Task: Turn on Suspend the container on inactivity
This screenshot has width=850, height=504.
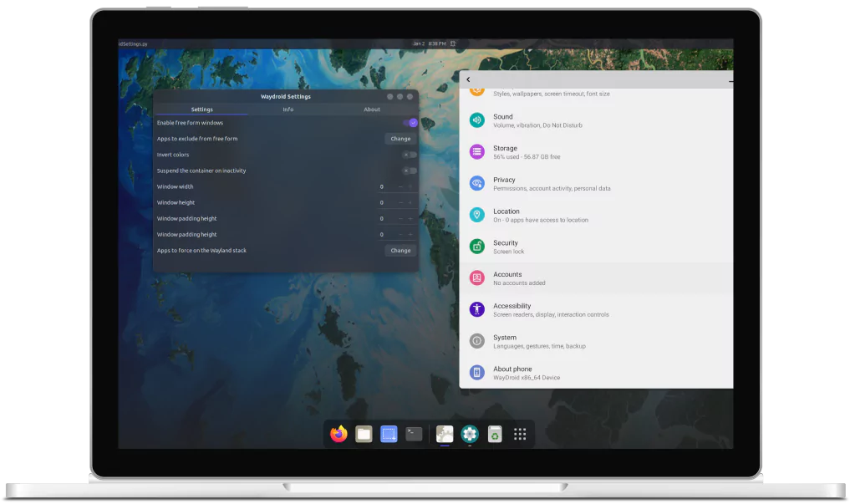Action: [410, 171]
